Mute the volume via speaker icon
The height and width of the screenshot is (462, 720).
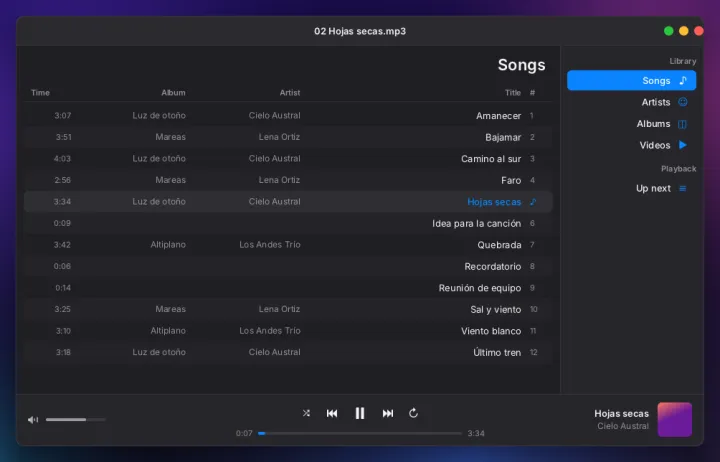click(x=33, y=420)
